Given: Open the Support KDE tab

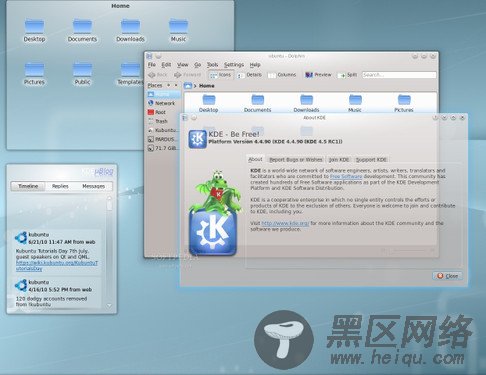Looking at the screenshot, I should point(371,160).
